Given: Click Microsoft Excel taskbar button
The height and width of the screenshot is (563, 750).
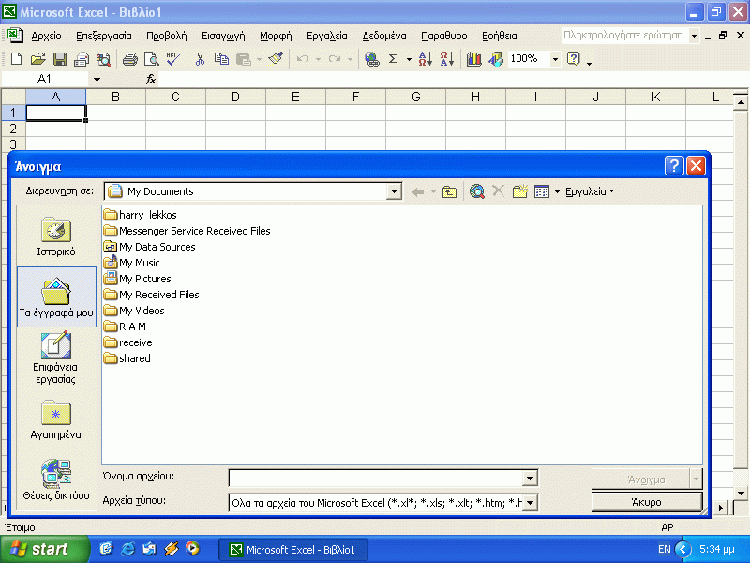Looking at the screenshot, I should click(x=293, y=550).
